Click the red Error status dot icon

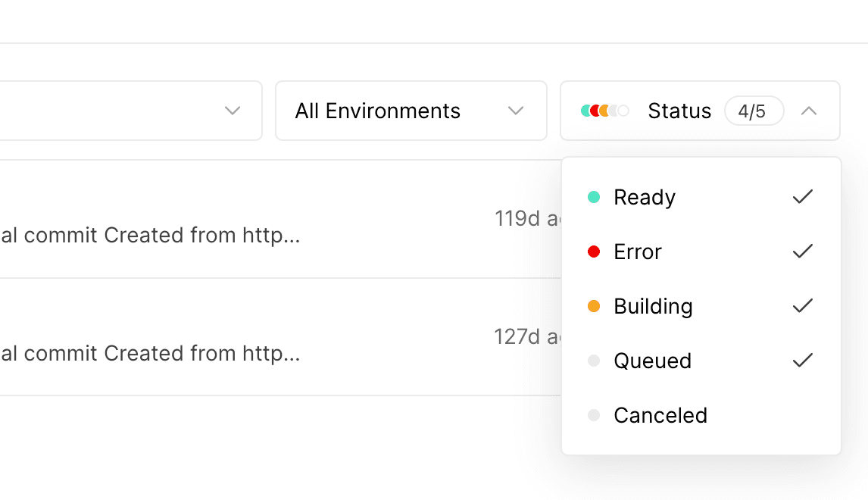pyautogui.click(x=594, y=252)
